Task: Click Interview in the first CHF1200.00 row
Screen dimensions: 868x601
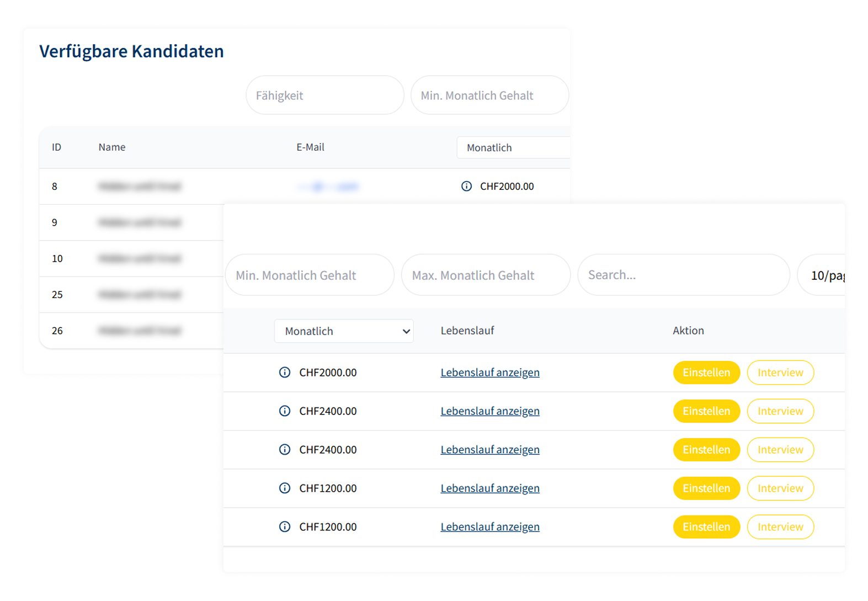Action: pyautogui.click(x=780, y=488)
